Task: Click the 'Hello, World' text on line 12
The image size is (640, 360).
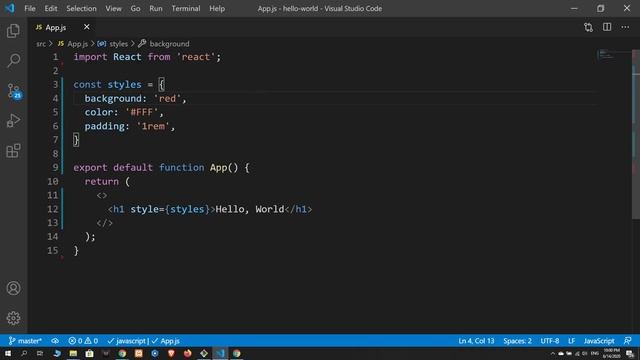Action: (250, 209)
